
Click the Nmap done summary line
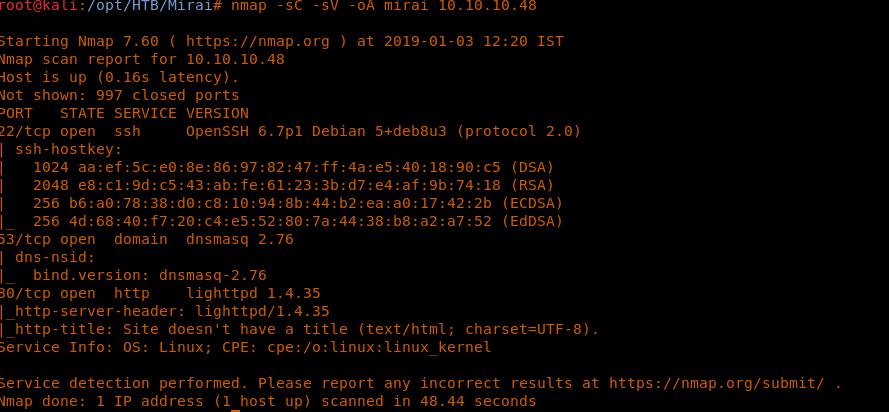268,401
